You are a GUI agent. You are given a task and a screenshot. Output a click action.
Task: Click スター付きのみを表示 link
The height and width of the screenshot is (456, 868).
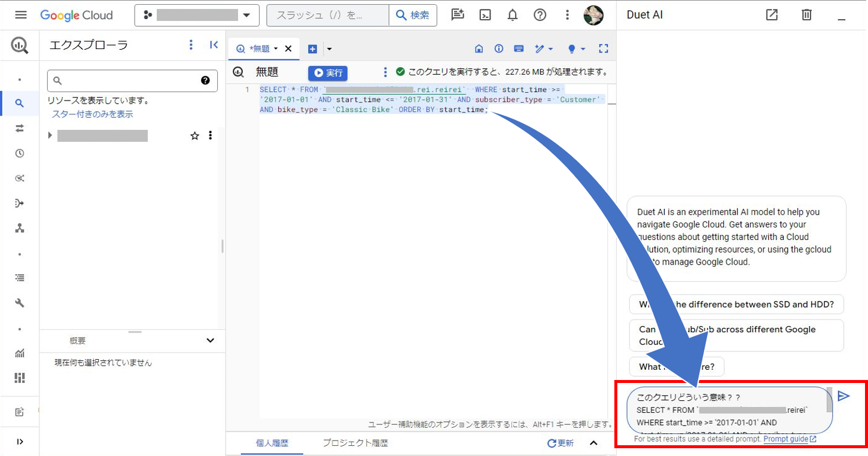[93, 114]
